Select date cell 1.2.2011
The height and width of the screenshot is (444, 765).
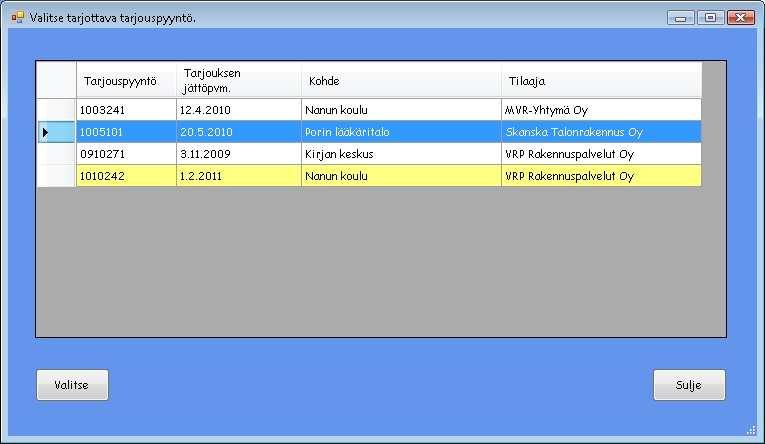239,176
